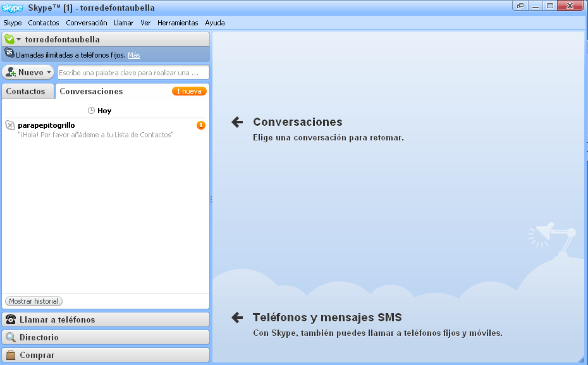Open the Skype menu
This screenshot has height=365, width=588.
[13, 23]
